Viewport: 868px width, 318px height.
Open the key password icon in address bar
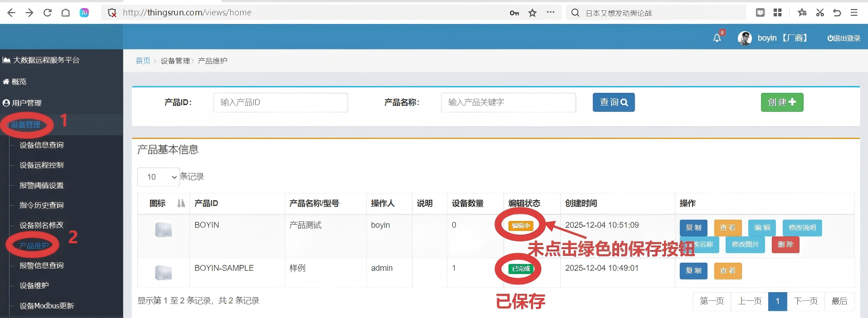514,13
